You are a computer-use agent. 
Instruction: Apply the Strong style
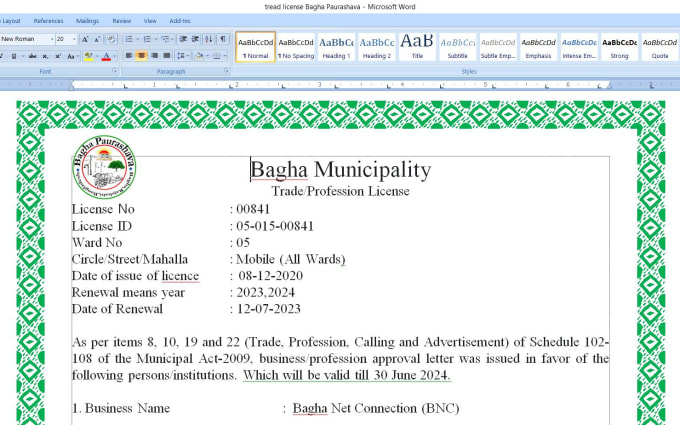point(619,47)
